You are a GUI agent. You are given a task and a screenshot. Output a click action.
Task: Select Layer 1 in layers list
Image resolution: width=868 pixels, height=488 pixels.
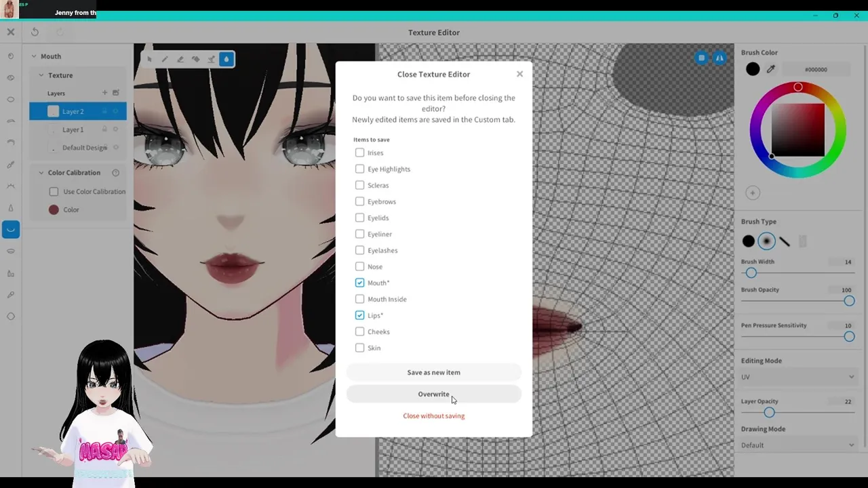[x=77, y=129]
